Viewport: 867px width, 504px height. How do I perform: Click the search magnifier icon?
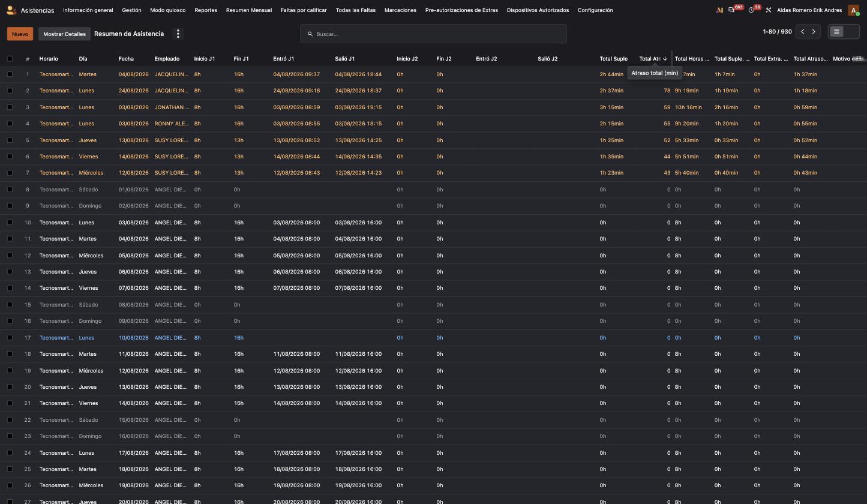[310, 34]
